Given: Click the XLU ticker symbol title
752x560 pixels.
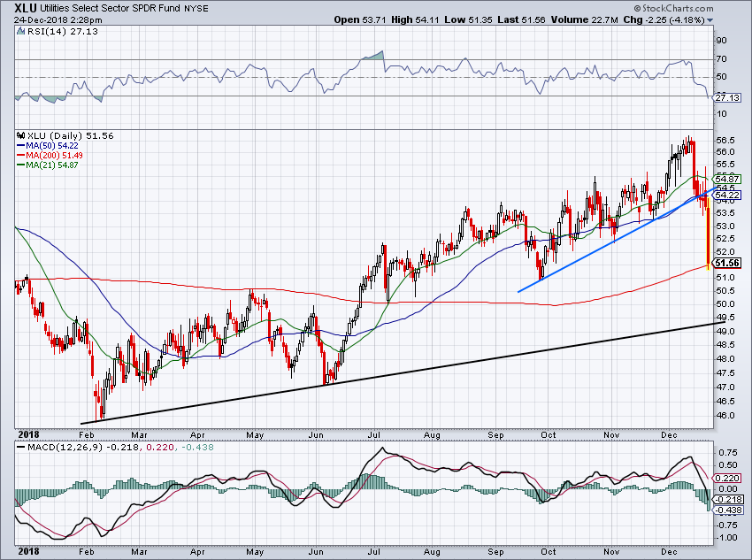Looking at the screenshot, I should click(x=26, y=8).
